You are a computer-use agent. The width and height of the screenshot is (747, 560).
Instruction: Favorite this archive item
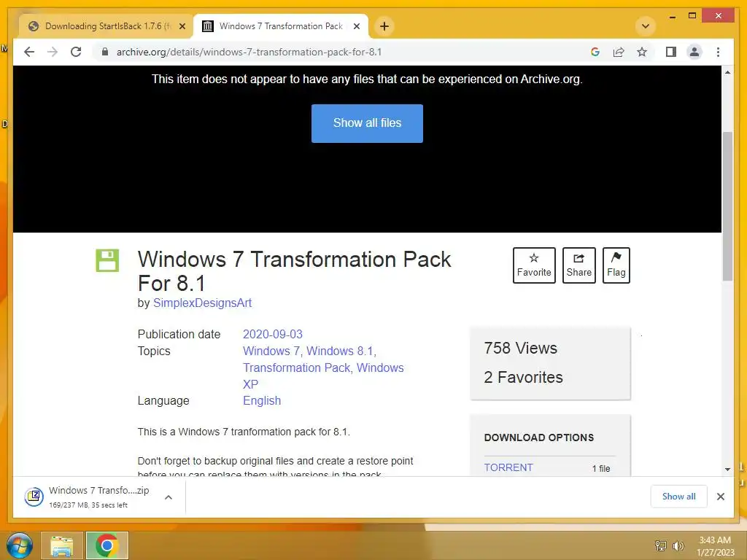(x=534, y=265)
